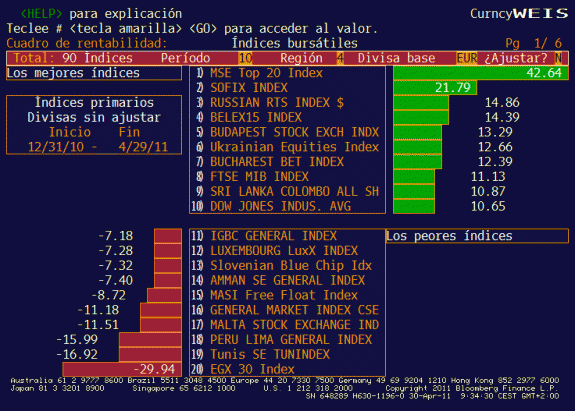
Task: Toggle the ¿Ajustar? N field
Action: pyautogui.click(x=558, y=58)
